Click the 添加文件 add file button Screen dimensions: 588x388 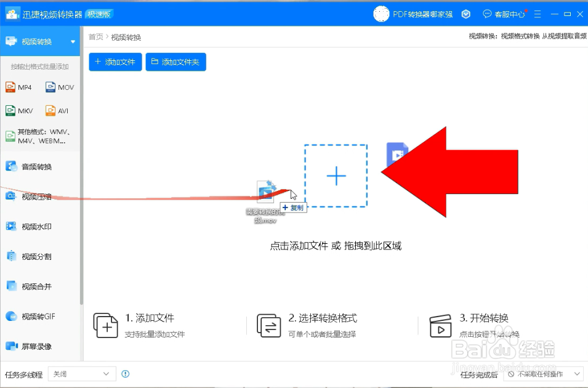click(x=115, y=62)
